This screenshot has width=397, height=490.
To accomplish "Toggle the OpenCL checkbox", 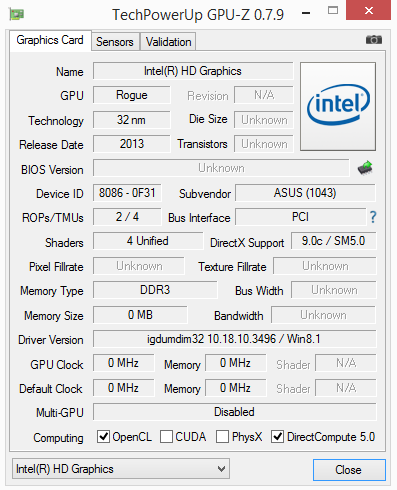I will [103, 436].
